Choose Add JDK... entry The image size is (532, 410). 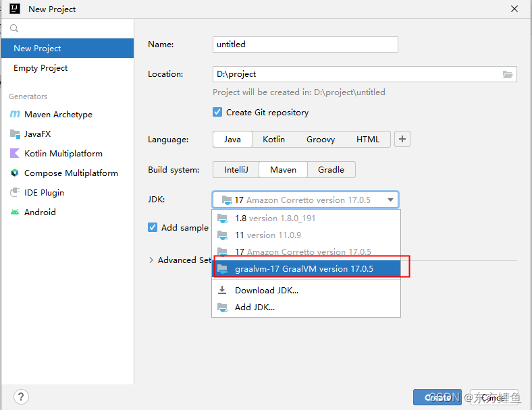306,307
